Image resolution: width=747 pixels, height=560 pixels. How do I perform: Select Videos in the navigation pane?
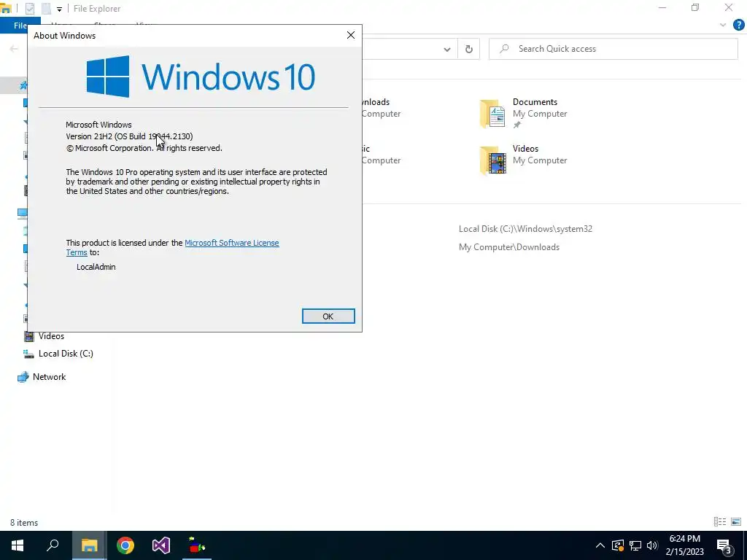coord(51,336)
